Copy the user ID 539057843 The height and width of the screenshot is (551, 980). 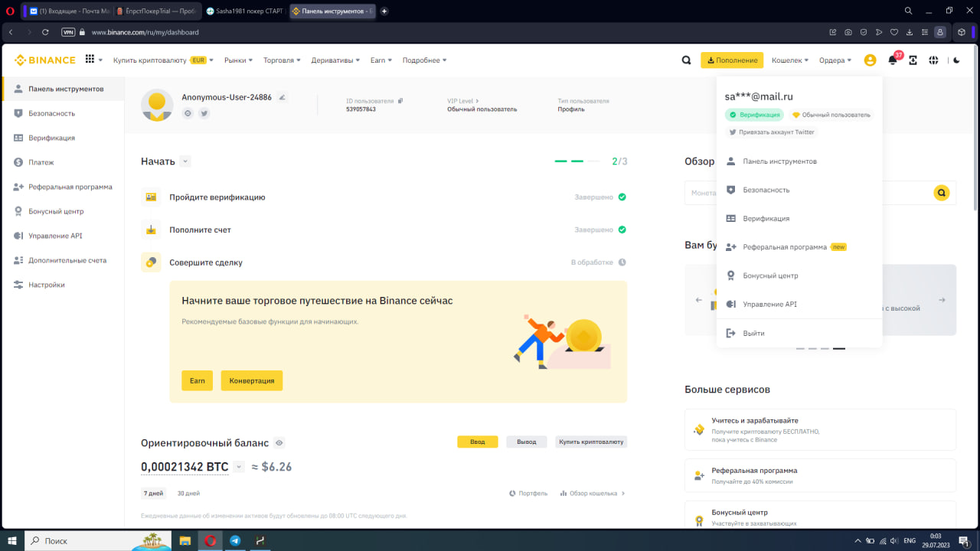[x=400, y=100]
